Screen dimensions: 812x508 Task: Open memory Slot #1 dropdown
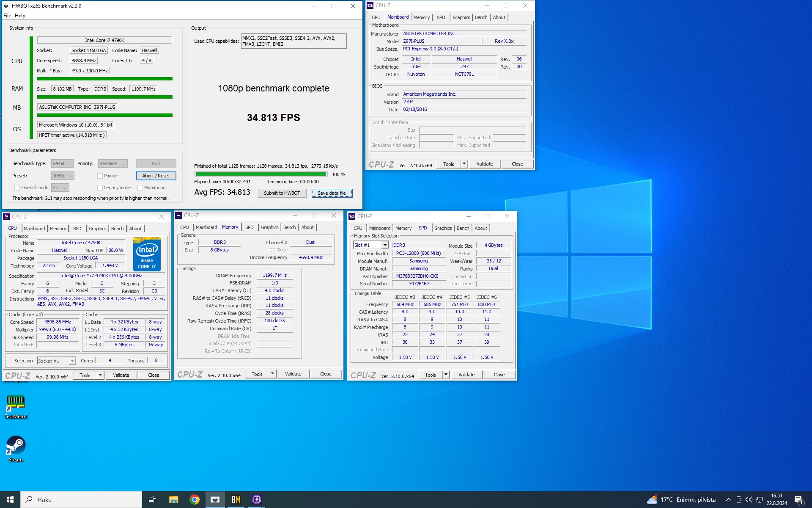(371, 245)
